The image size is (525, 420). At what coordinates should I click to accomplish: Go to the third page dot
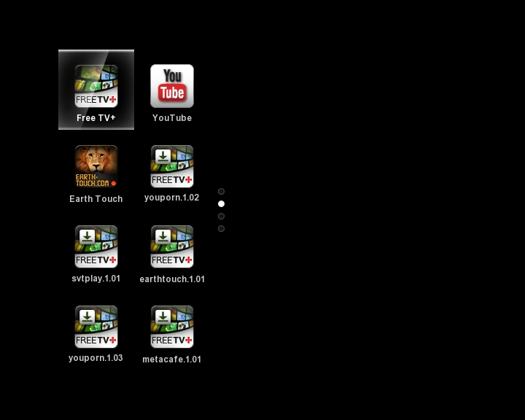click(222, 216)
